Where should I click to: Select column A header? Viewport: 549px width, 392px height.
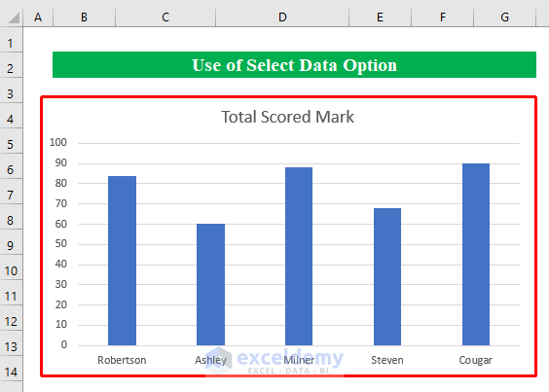coord(38,18)
